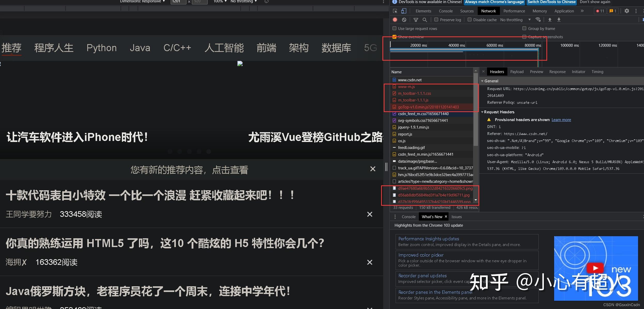Screen dimensions: 644x309
Task: Open the Learn more link about provisional headers
Action: point(561,120)
